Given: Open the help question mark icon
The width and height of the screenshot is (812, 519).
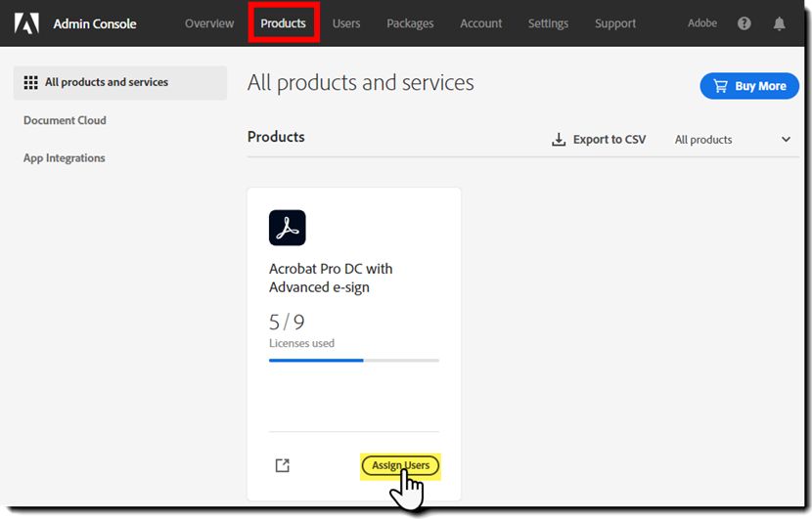Looking at the screenshot, I should pyautogui.click(x=744, y=23).
